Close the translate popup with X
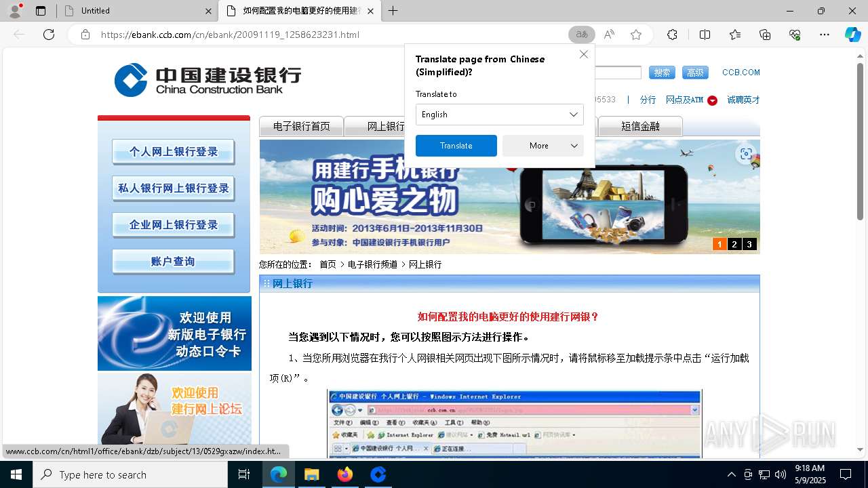 pyautogui.click(x=583, y=54)
